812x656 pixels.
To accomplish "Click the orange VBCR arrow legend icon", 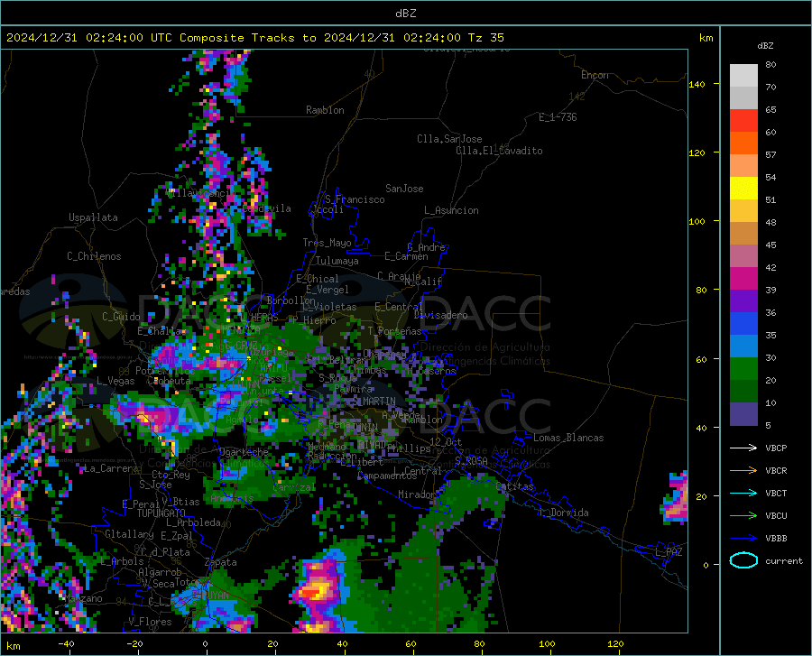I will pyautogui.click(x=743, y=471).
